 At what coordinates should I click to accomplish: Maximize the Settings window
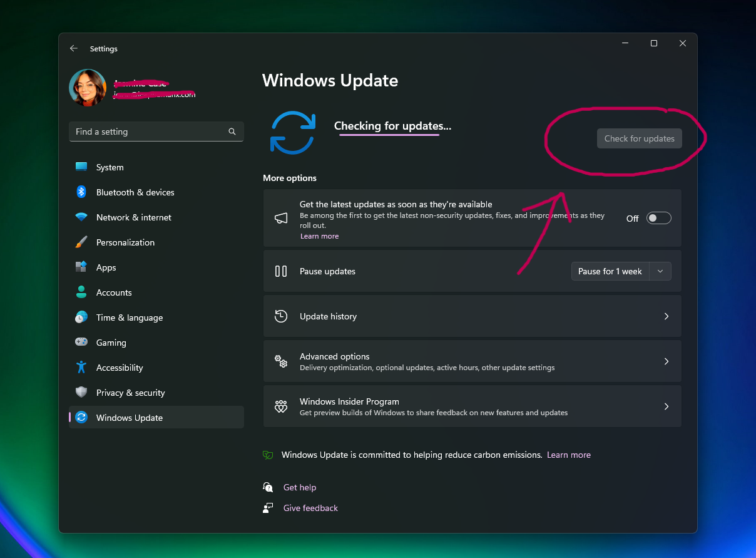click(x=654, y=43)
